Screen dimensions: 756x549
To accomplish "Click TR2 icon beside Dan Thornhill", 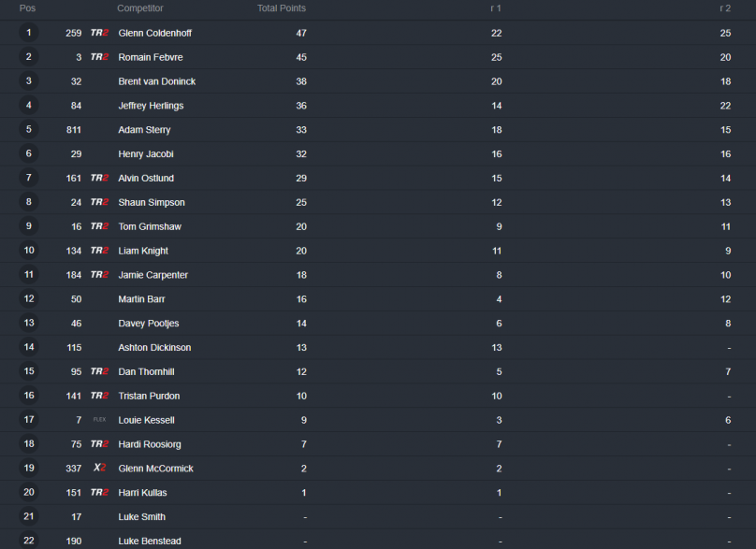I will (x=99, y=371).
